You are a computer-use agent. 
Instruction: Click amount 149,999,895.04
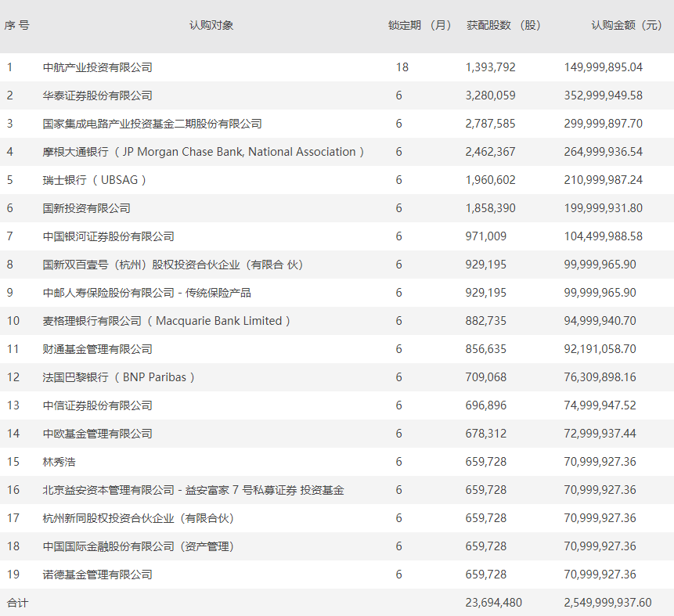(x=603, y=67)
